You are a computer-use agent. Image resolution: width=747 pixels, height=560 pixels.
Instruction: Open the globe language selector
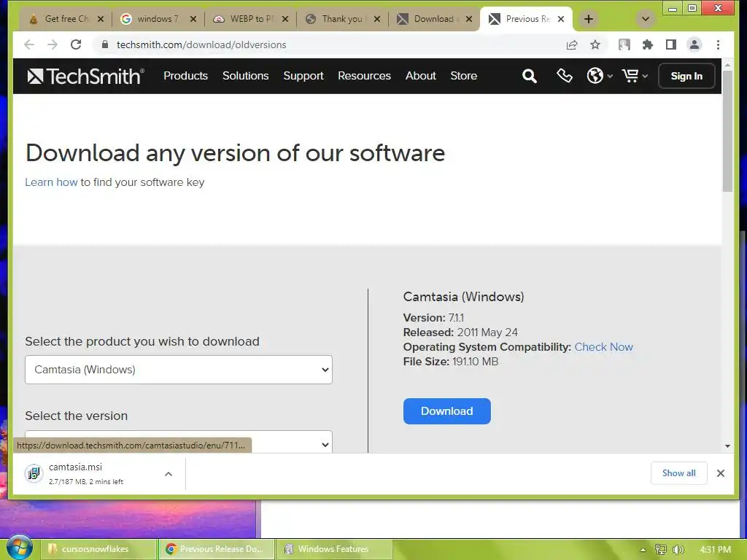[600, 76]
